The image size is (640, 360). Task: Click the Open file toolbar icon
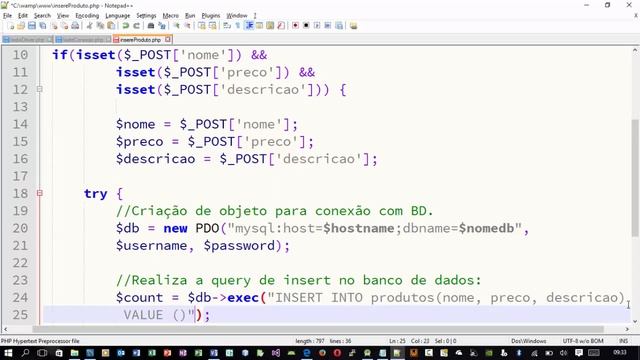tap(21, 26)
